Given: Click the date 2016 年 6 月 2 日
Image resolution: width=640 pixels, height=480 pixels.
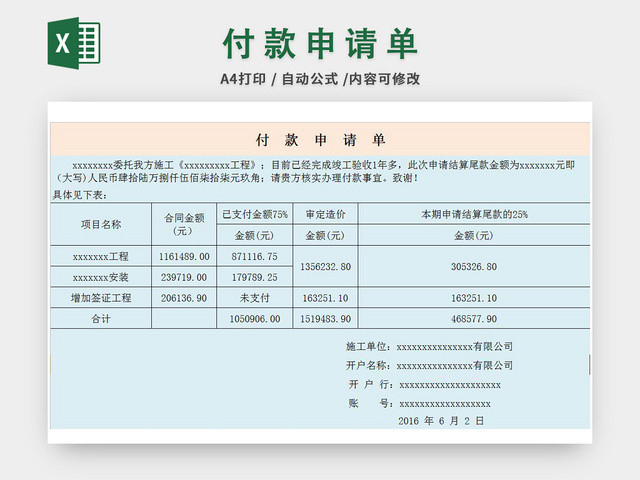Looking at the screenshot, I should [x=441, y=421].
